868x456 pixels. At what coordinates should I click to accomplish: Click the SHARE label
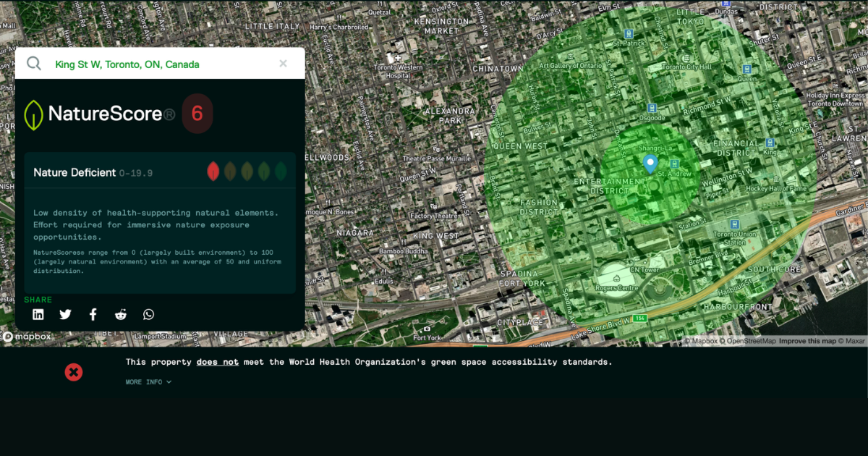click(38, 300)
